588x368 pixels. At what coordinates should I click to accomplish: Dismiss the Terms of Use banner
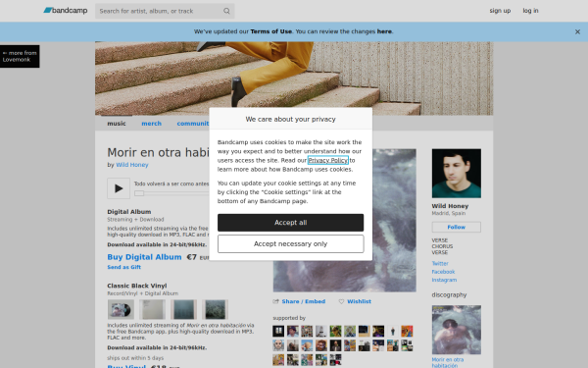point(577,32)
